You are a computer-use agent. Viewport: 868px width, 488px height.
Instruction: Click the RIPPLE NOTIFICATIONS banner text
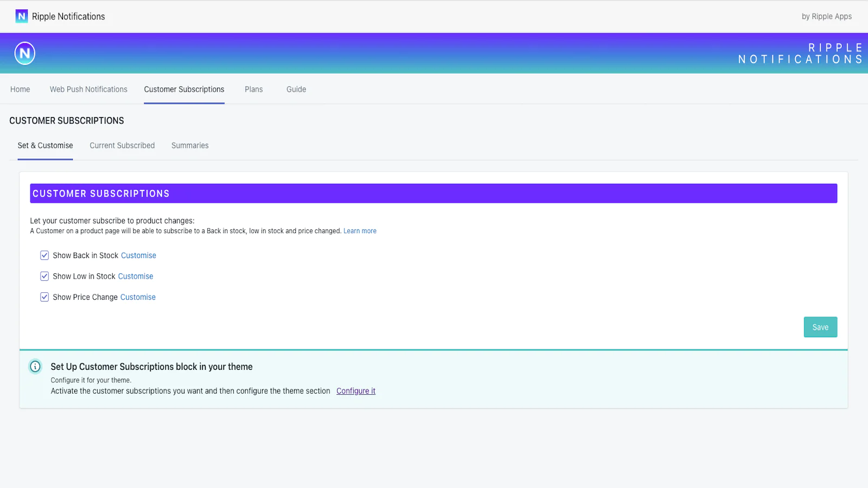[799, 53]
